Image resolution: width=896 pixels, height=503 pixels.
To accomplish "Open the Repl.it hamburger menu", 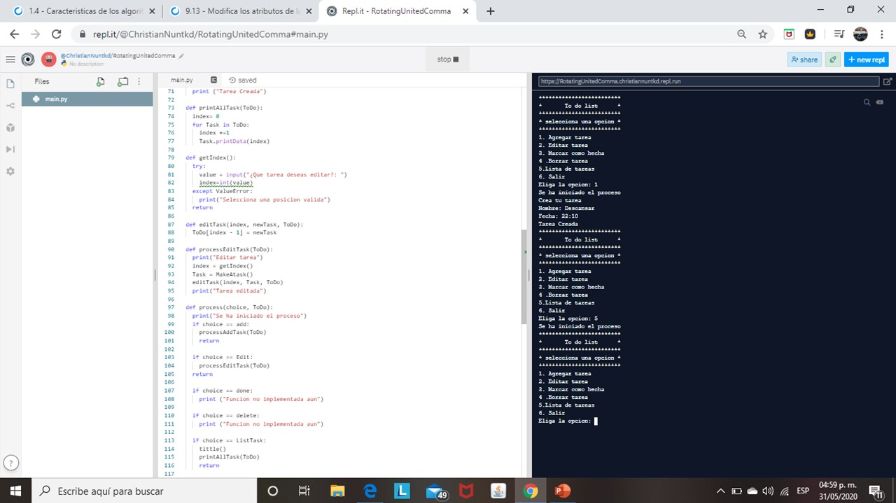I will [10, 59].
